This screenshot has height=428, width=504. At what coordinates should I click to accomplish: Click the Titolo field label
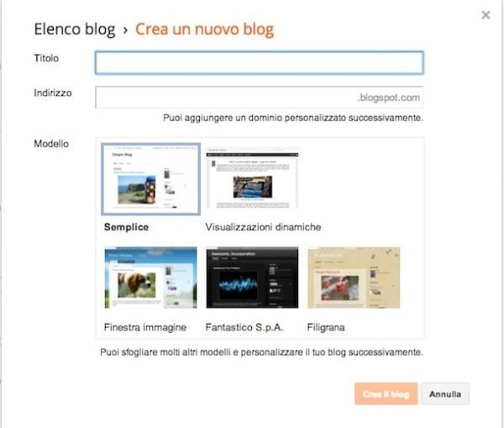point(46,58)
